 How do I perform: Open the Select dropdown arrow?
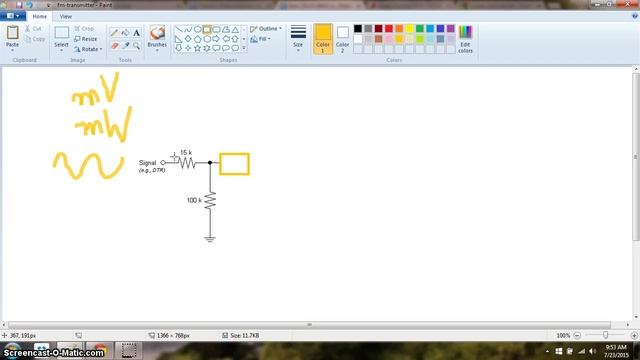point(61,50)
